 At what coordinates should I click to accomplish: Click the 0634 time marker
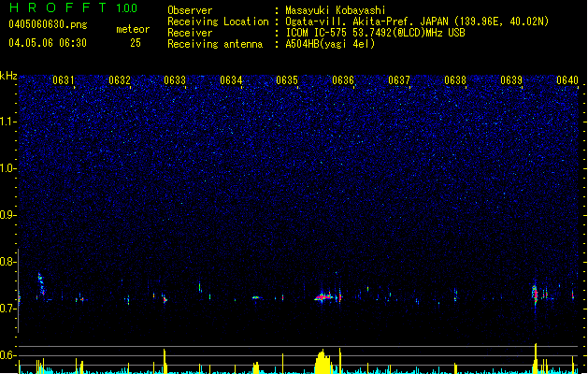click(x=231, y=80)
